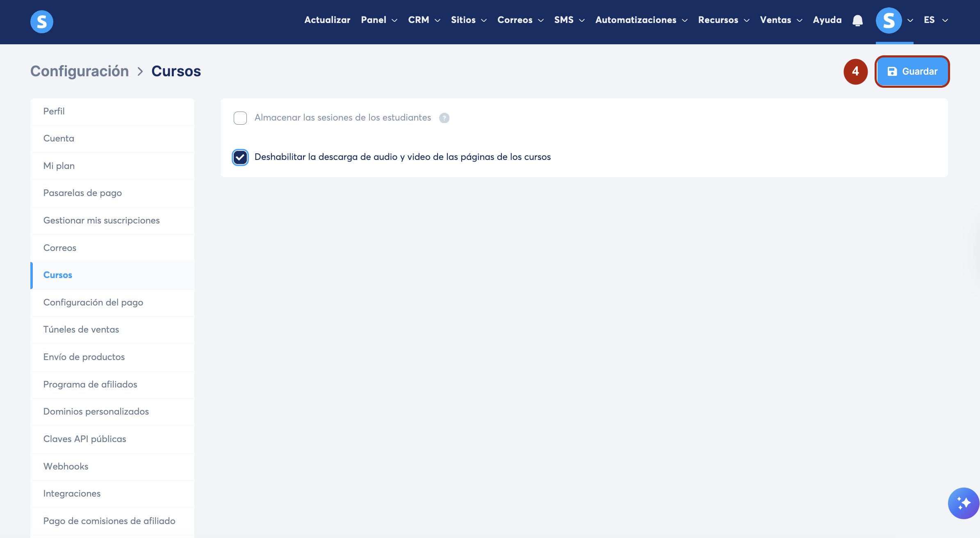Image resolution: width=980 pixels, height=538 pixels.
Task: Expand the Panel dropdown menu
Action: pyautogui.click(x=379, y=20)
